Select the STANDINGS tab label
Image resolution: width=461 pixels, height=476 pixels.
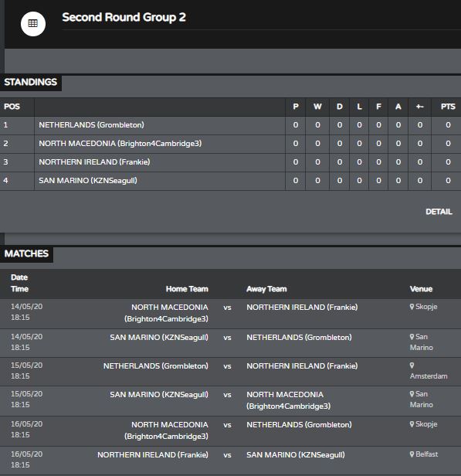(31, 82)
